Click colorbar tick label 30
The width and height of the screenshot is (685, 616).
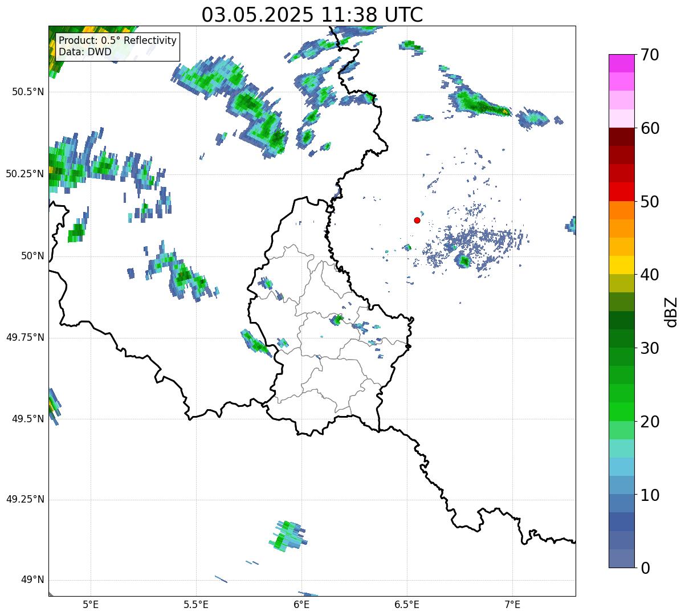(649, 348)
